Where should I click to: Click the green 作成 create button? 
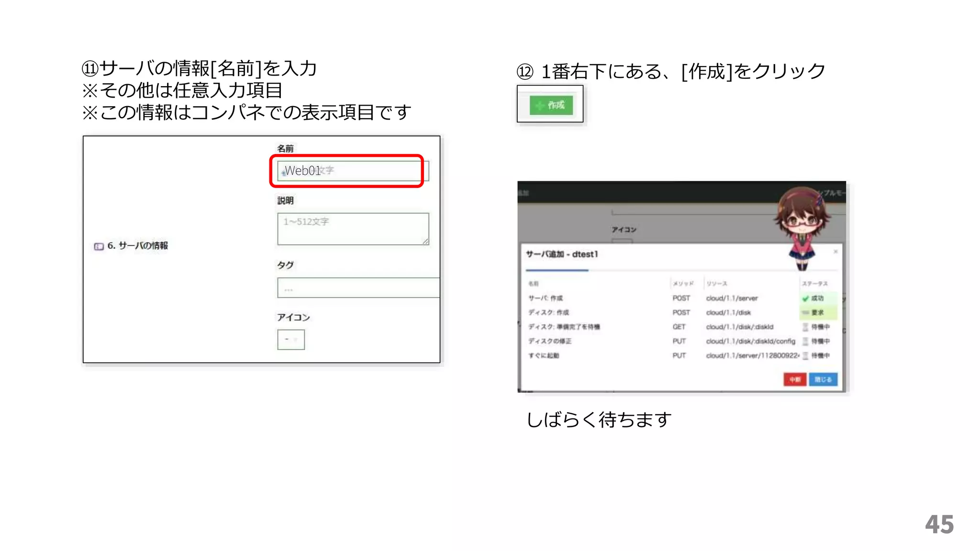click(x=551, y=105)
